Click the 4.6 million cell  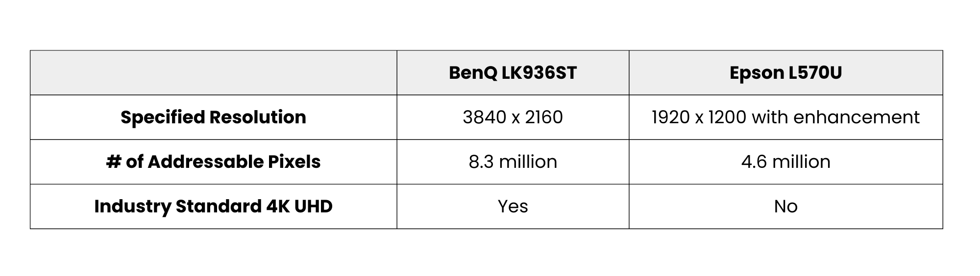[785, 162]
